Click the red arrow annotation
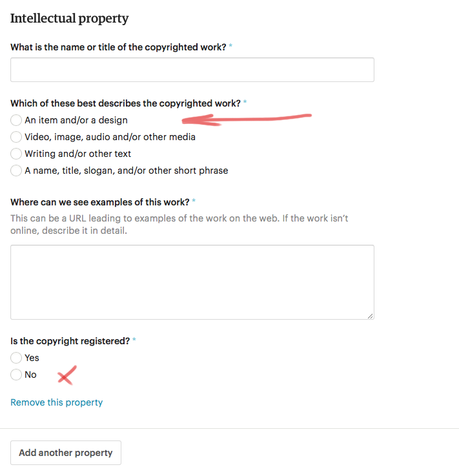The image size is (459, 476). coord(247,119)
